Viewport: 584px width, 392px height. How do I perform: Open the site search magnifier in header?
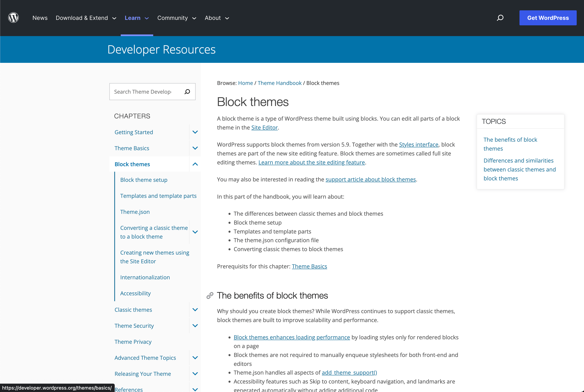click(500, 18)
